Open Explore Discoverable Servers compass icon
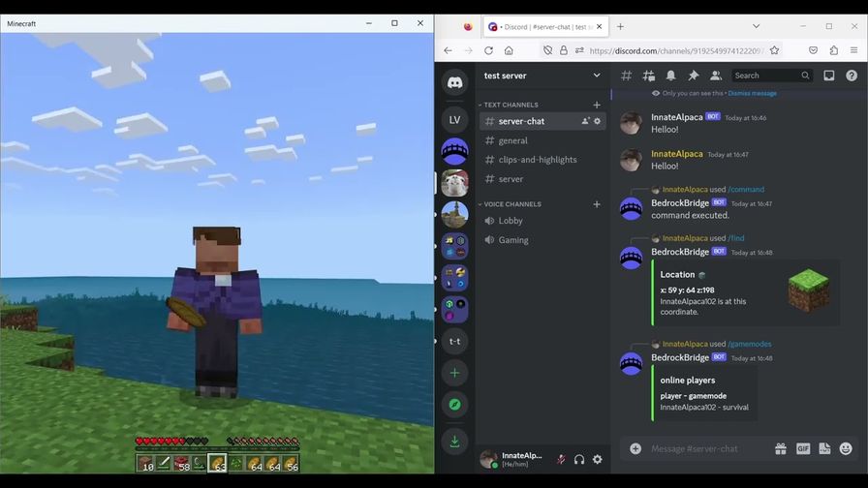Viewport: 868px width, 488px height. (x=454, y=405)
